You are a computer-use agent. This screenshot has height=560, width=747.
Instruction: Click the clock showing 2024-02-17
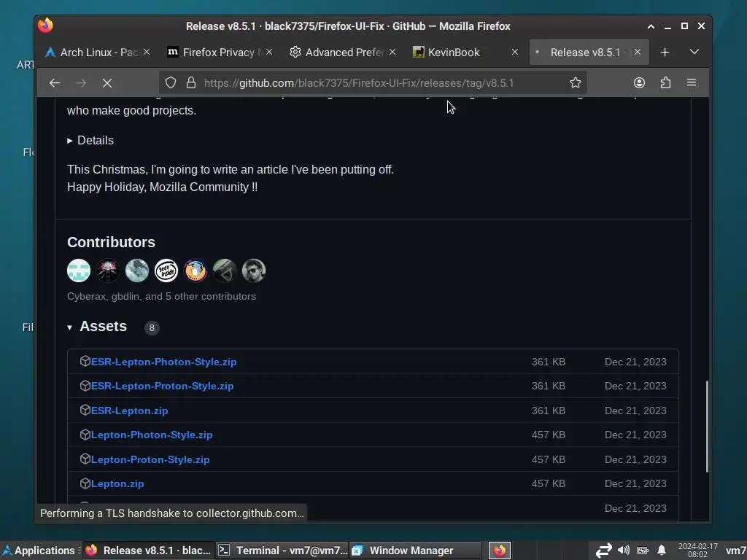click(697, 551)
